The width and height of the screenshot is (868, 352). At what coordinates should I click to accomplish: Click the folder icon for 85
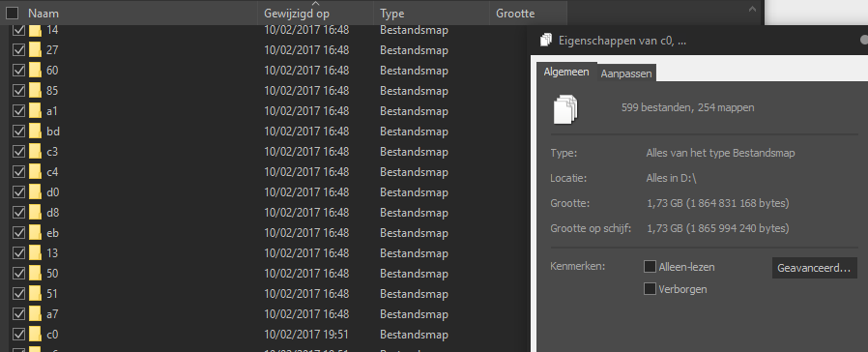tap(36, 91)
